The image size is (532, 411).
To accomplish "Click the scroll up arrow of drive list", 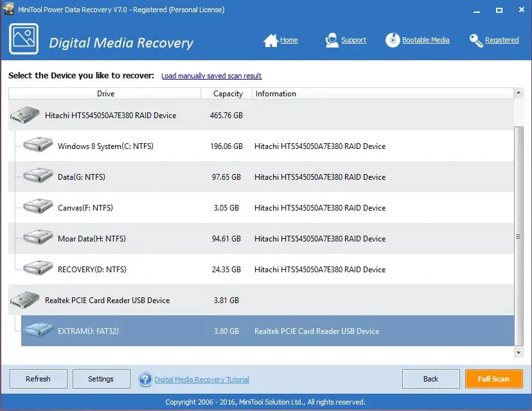I will click(x=519, y=92).
